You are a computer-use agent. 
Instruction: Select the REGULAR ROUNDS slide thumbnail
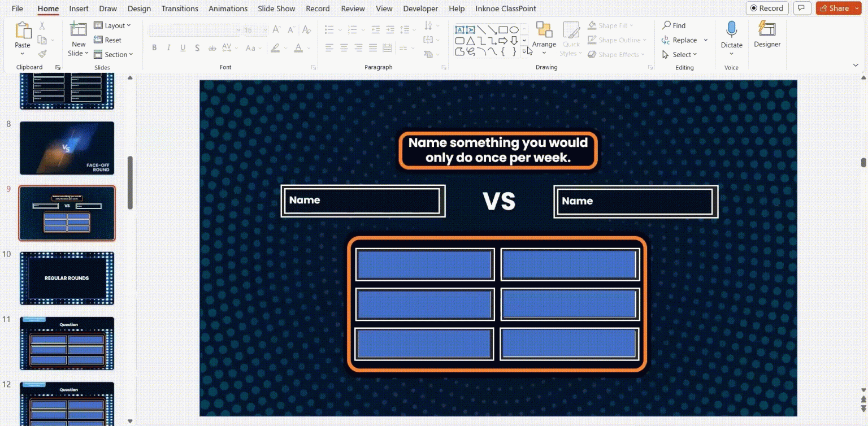pos(67,278)
